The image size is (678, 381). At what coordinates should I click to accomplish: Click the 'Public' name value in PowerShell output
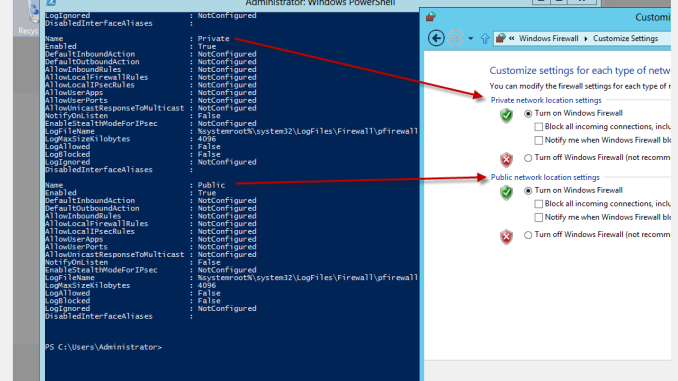pyautogui.click(x=211, y=185)
